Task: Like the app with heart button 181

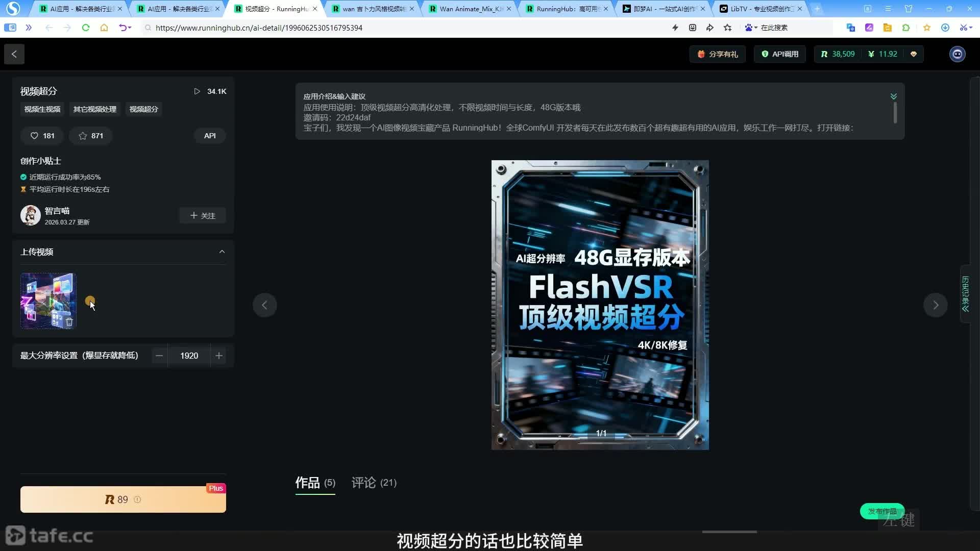Action: (x=42, y=136)
